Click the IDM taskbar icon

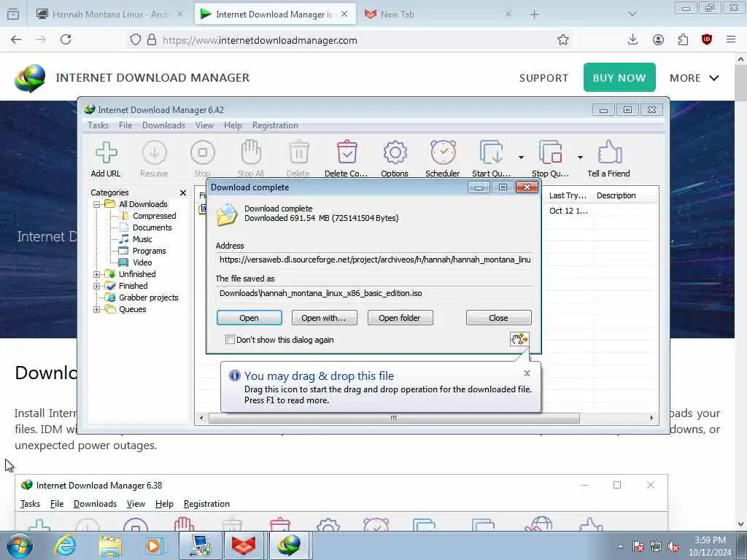tap(289, 545)
